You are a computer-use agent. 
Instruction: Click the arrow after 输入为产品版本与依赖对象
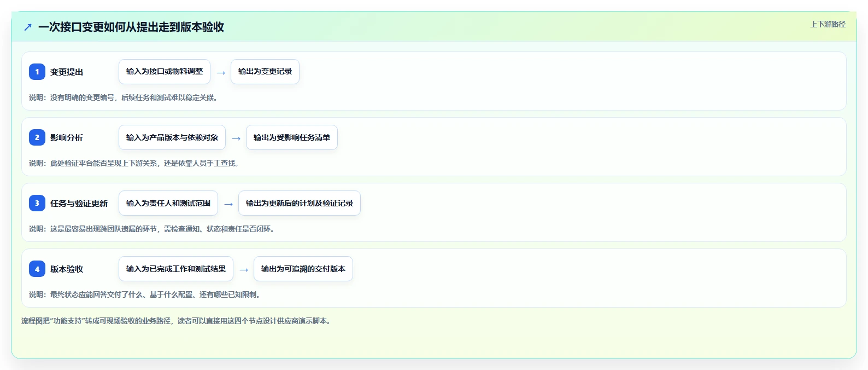(x=236, y=138)
